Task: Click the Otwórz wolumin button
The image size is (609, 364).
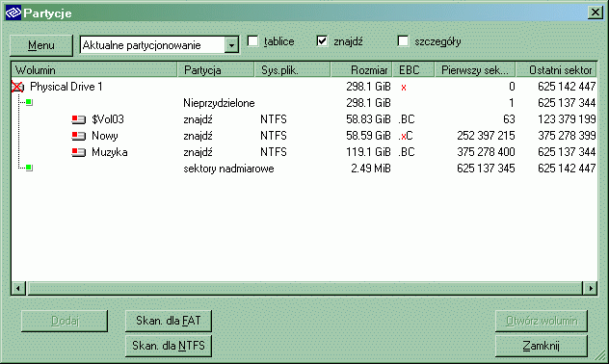Action: [x=541, y=321]
